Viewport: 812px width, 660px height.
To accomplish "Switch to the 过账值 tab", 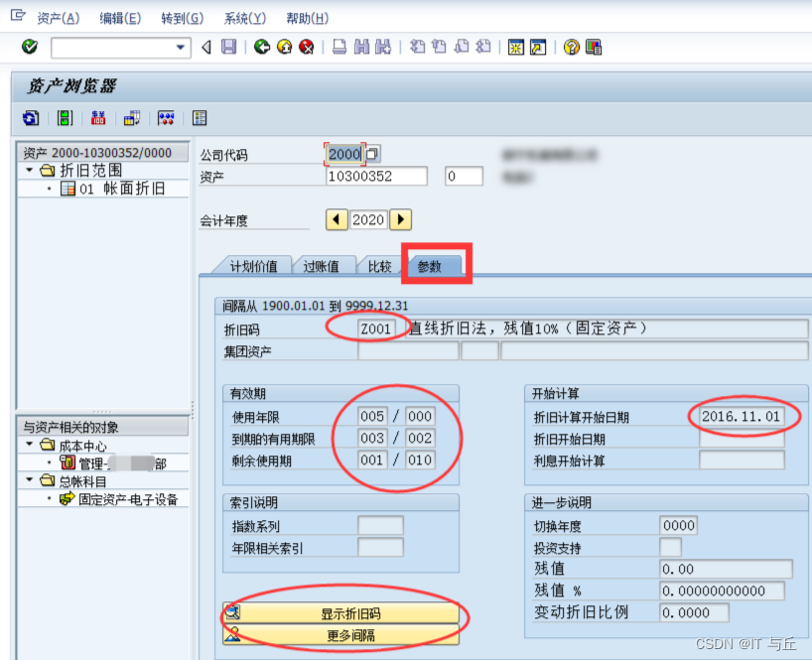I will [322, 266].
